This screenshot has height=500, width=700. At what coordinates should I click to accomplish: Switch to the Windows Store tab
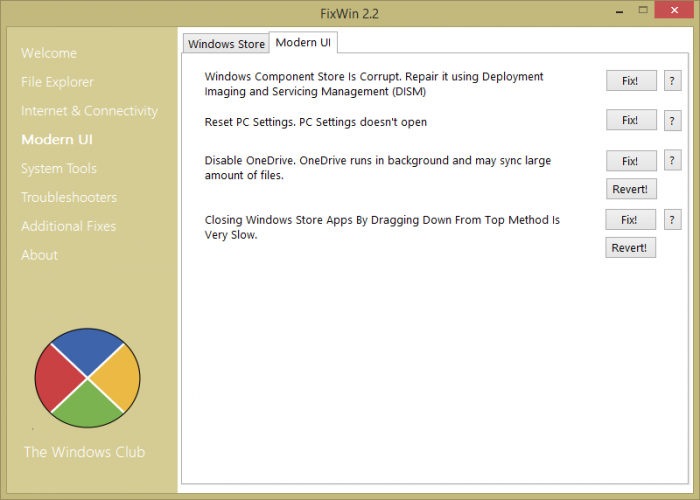tap(226, 44)
